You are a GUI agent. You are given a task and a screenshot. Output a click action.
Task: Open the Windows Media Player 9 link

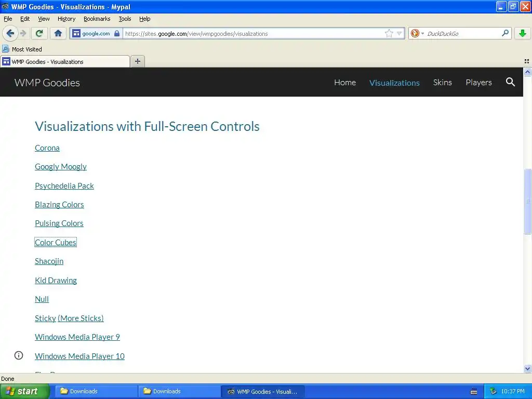pyautogui.click(x=77, y=337)
